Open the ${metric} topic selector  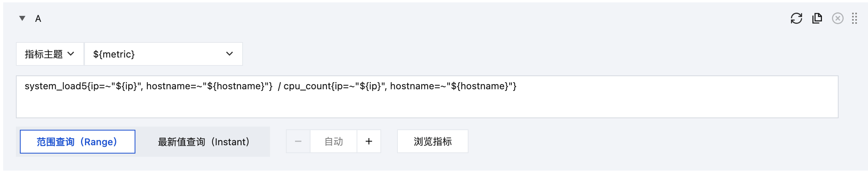click(x=164, y=54)
